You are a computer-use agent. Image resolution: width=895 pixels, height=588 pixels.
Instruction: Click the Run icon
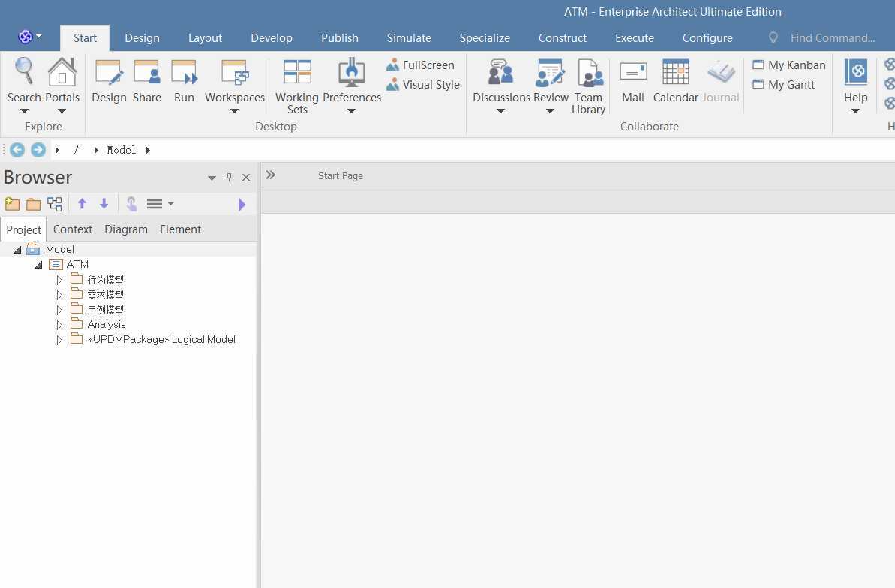184,73
